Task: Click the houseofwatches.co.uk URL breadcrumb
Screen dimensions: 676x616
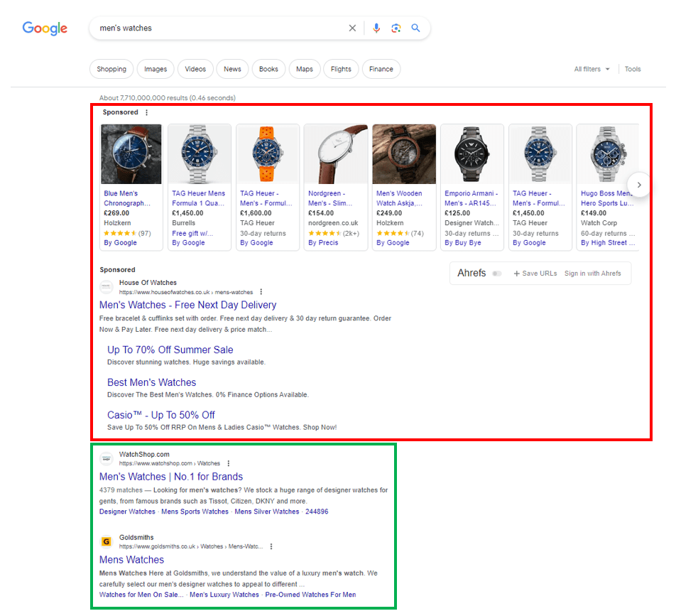Action: [186, 292]
